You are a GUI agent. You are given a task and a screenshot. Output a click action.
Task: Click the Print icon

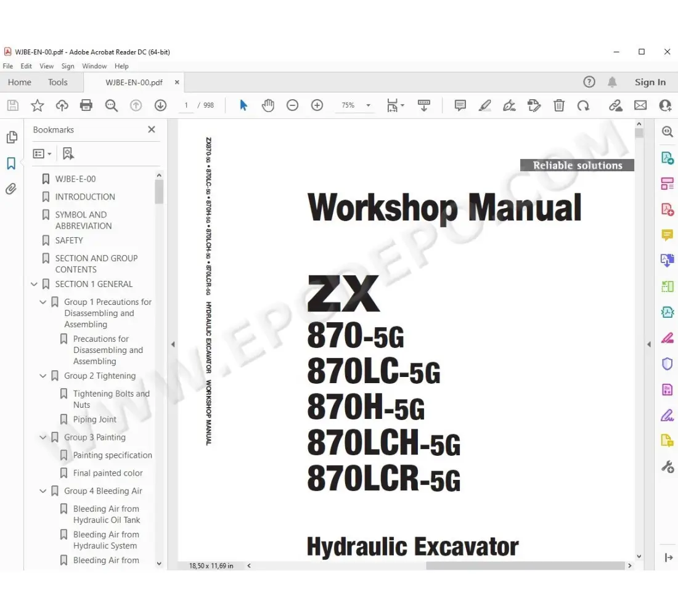point(86,105)
